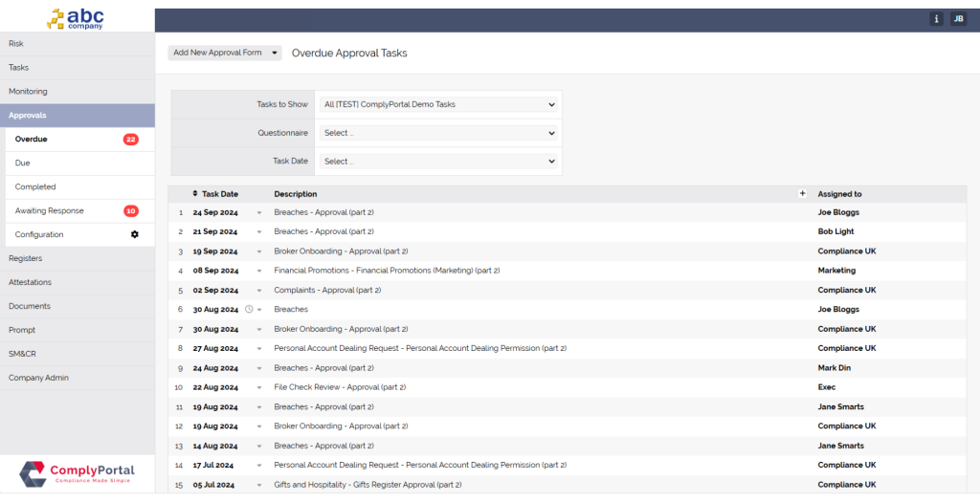The width and height of the screenshot is (980, 502).
Task: Go to the Monitoring sidebar menu
Action: coord(28,91)
